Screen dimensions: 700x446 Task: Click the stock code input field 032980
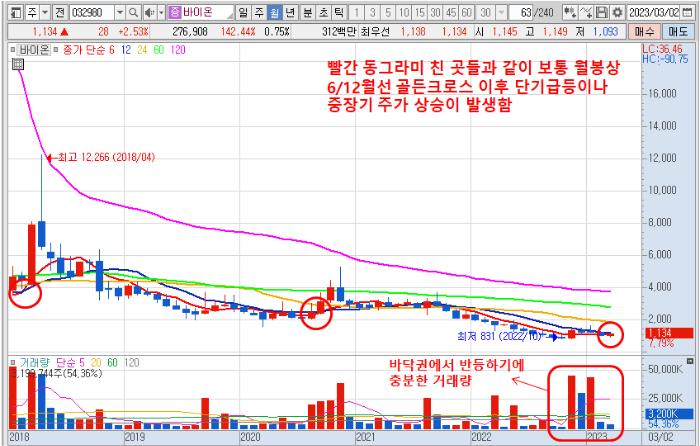[92, 13]
